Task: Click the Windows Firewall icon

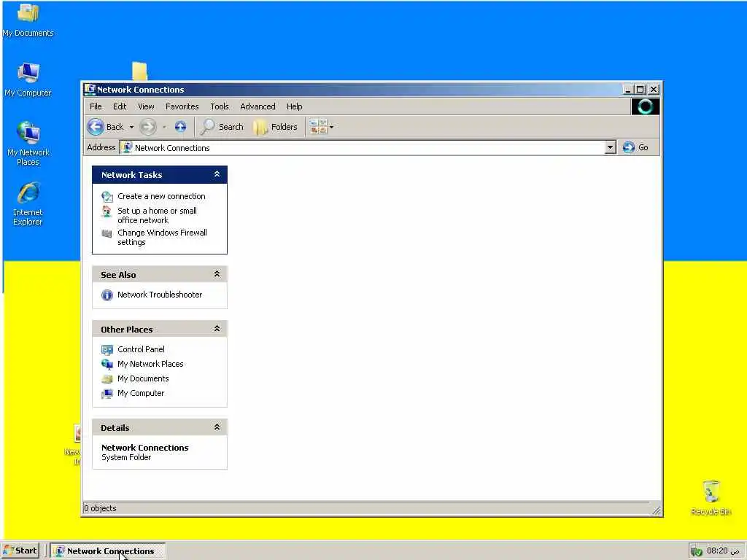Action: pos(107,233)
